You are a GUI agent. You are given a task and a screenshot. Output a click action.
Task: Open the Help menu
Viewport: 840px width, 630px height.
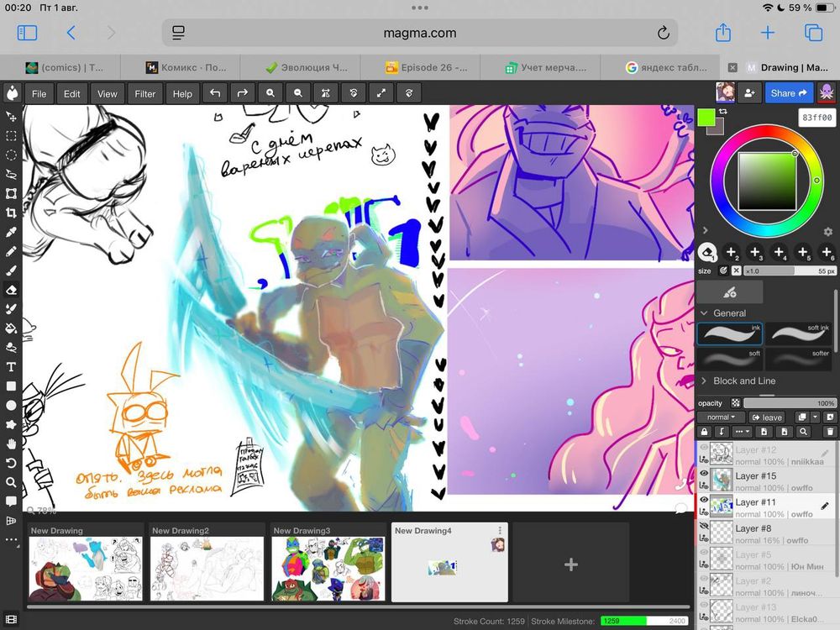pos(182,94)
